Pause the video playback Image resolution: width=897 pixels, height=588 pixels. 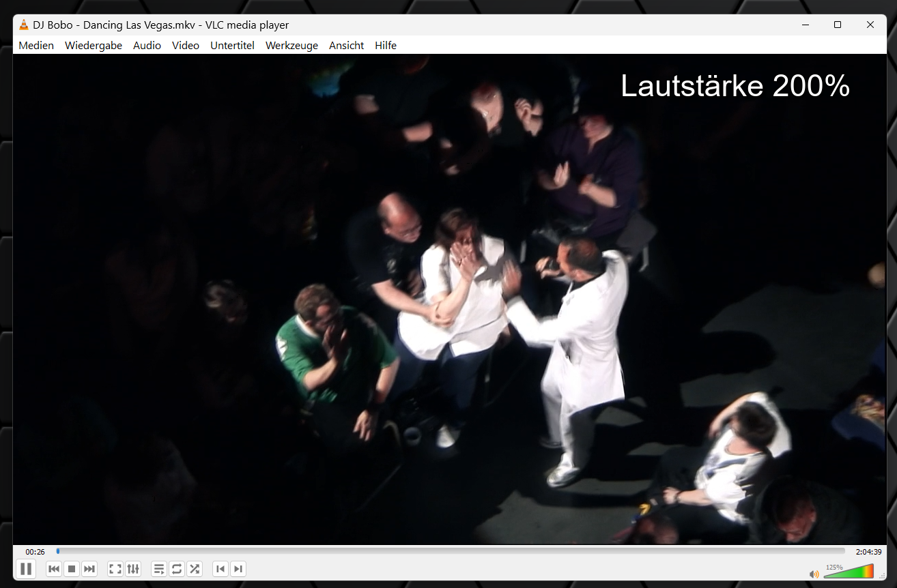[x=26, y=568]
